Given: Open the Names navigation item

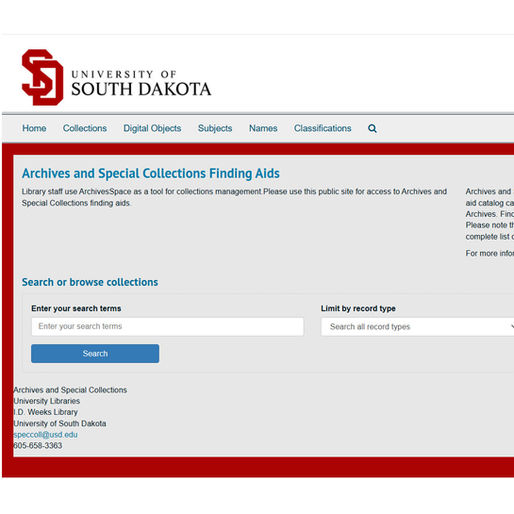Looking at the screenshot, I should click(x=263, y=128).
